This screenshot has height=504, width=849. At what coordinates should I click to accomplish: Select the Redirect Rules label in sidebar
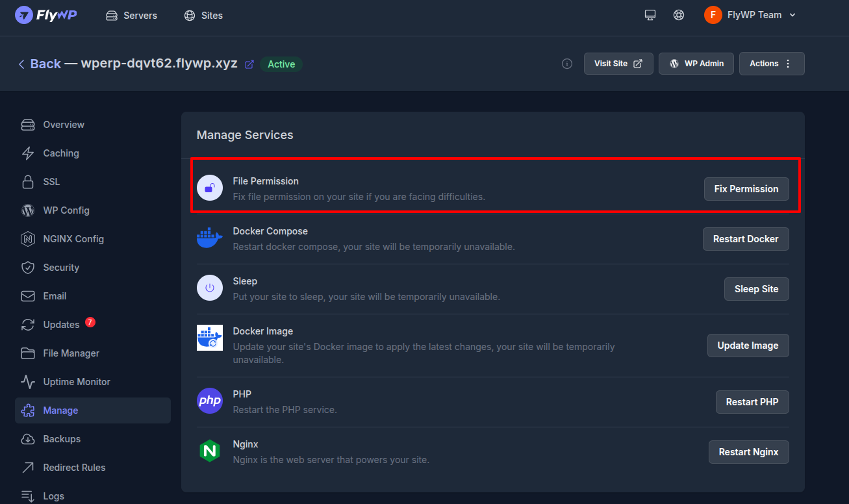[74, 468]
